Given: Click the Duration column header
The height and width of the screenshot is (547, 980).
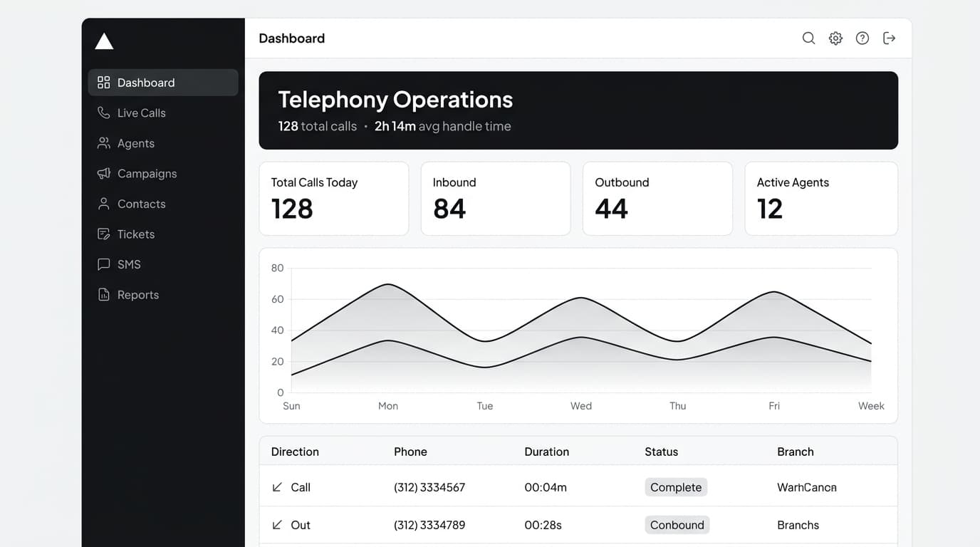Looking at the screenshot, I should pyautogui.click(x=546, y=452).
